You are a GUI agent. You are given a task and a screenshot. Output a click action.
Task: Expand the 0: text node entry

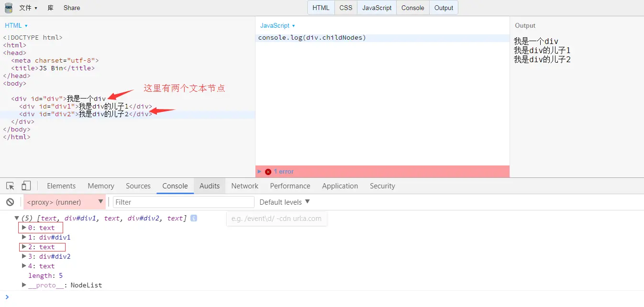(x=24, y=228)
